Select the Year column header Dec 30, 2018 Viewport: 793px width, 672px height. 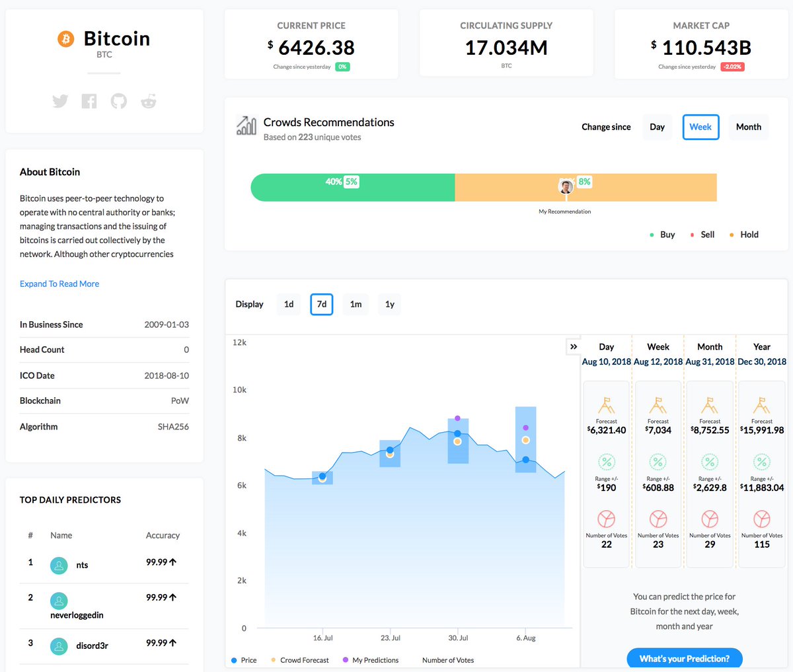(x=762, y=361)
